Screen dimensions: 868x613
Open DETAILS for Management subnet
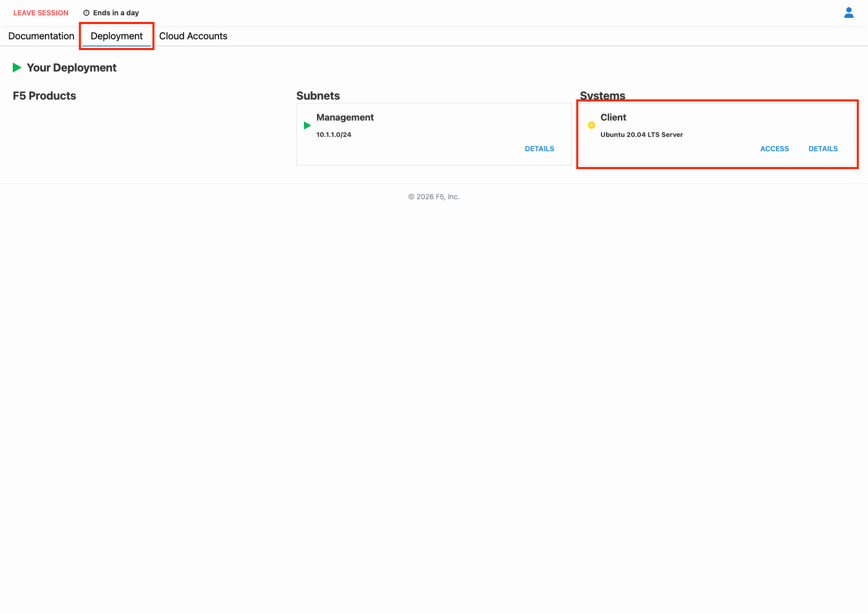point(539,149)
